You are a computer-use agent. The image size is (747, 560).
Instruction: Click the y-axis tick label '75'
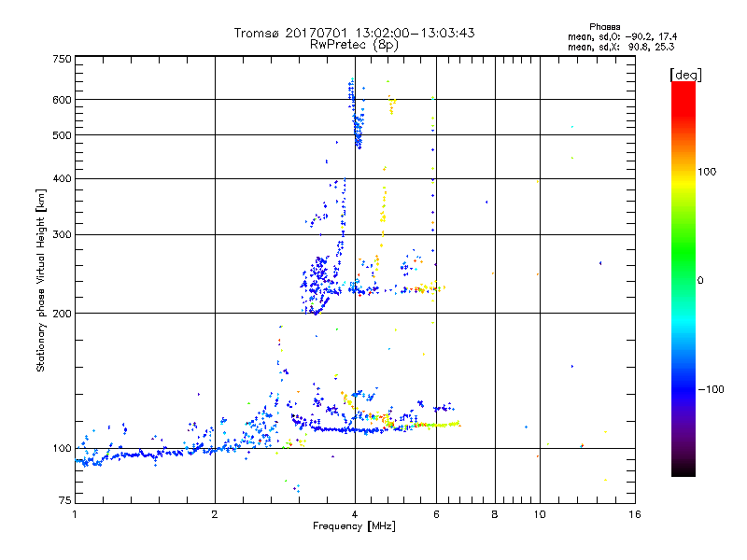[65, 500]
